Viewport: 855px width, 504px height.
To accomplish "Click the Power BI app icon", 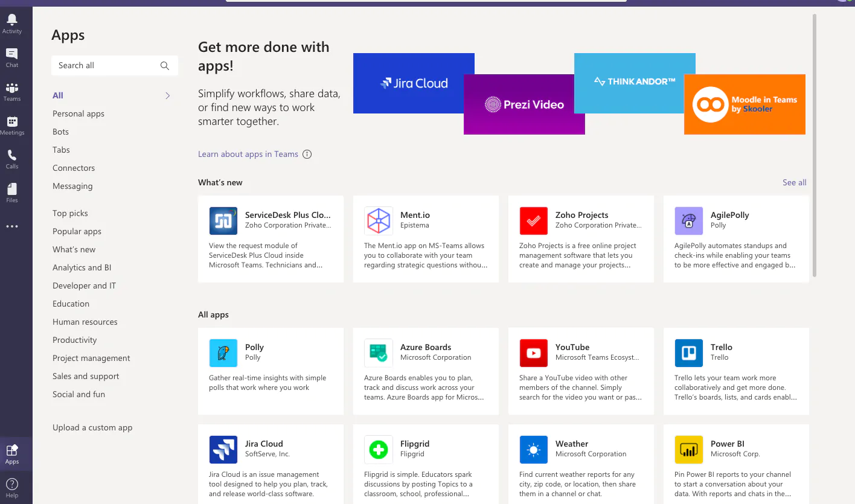I will pyautogui.click(x=688, y=449).
